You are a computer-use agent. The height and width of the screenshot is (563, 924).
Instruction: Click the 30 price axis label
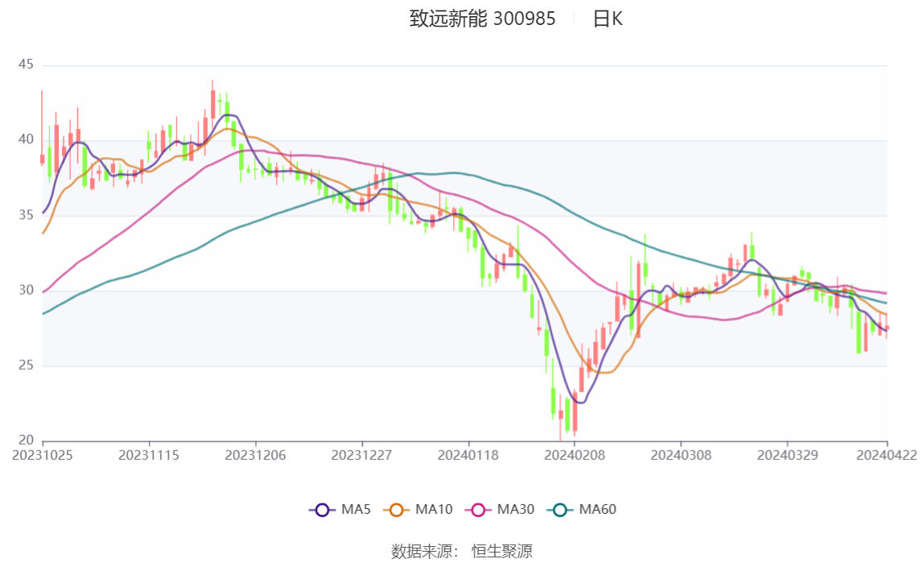26,290
